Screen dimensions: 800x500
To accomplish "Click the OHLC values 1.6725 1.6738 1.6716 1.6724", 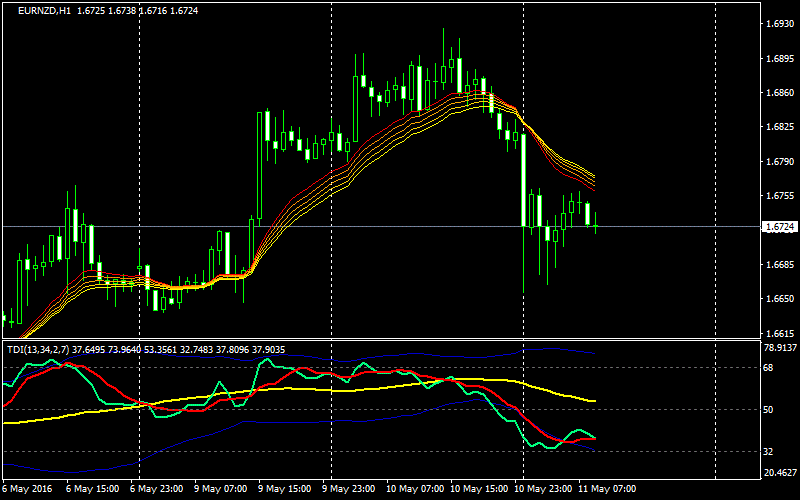I will (x=137, y=11).
